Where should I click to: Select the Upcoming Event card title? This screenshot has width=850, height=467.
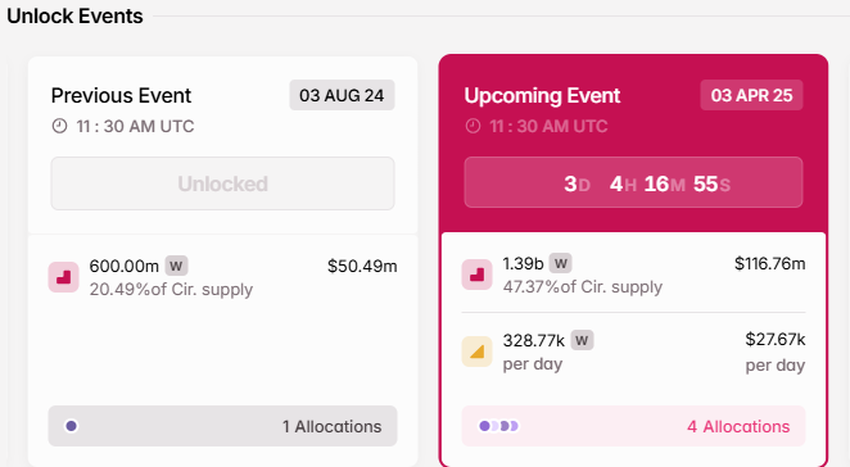[x=542, y=96]
